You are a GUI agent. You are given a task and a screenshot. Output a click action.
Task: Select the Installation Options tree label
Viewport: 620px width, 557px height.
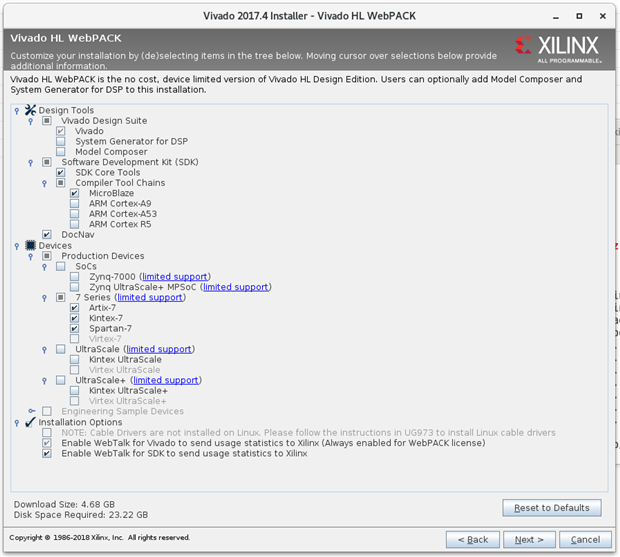[80, 422]
